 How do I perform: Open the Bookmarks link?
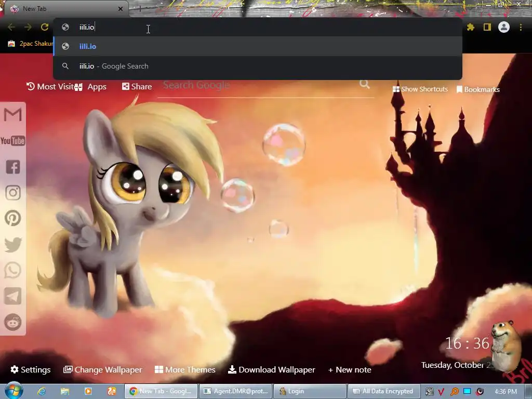point(478,89)
